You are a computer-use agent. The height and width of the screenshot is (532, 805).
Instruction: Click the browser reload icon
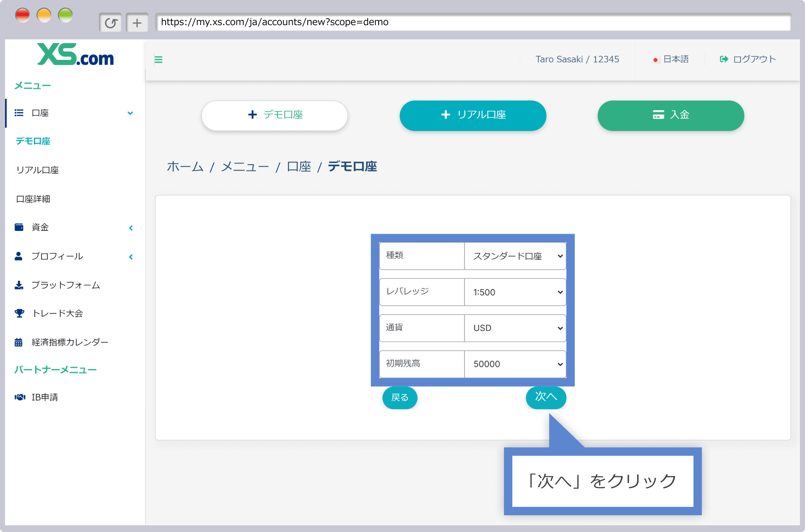click(111, 23)
